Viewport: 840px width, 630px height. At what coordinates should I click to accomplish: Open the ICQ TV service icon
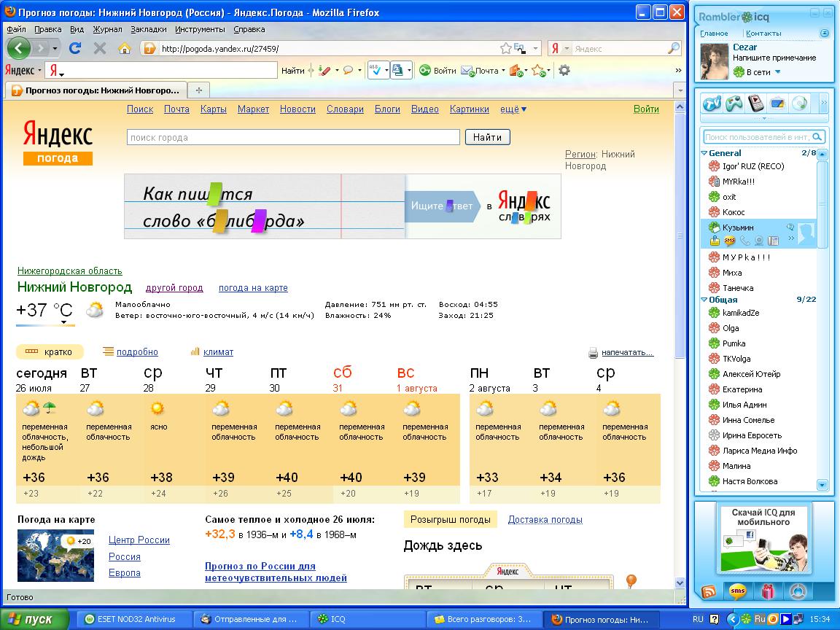712,104
